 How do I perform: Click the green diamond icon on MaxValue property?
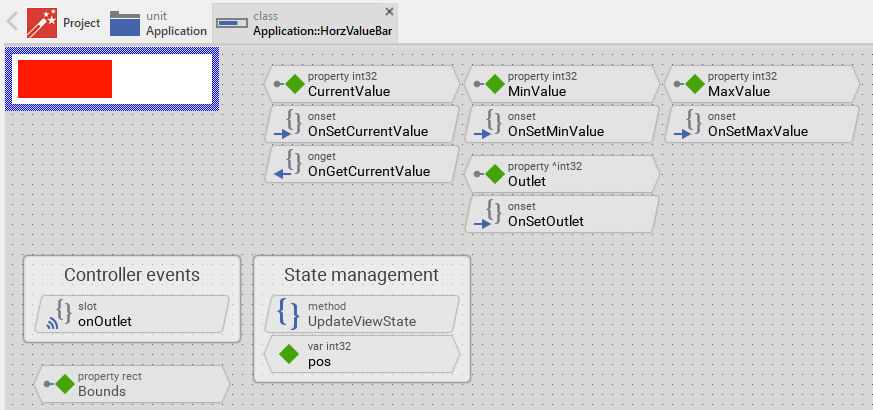[x=694, y=85]
